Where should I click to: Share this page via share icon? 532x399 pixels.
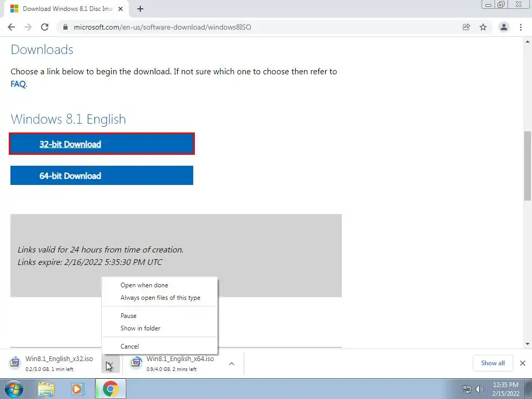467,27
